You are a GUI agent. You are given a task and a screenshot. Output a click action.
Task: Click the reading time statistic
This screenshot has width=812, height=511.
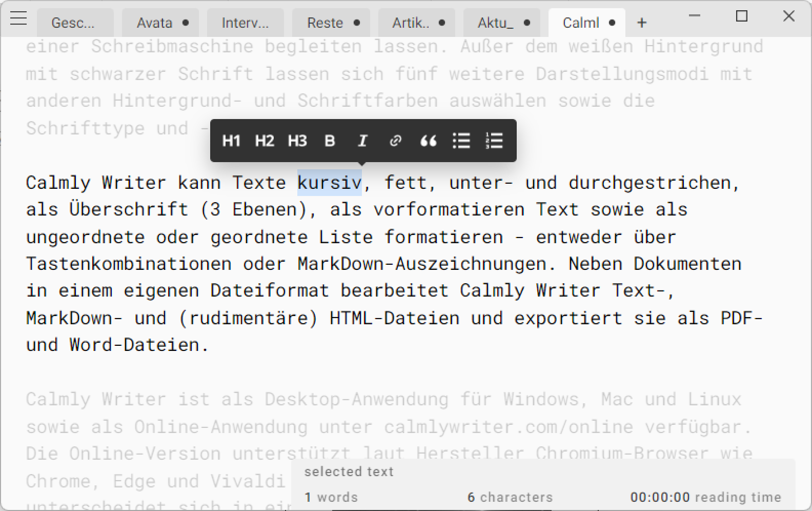pyautogui.click(x=706, y=497)
